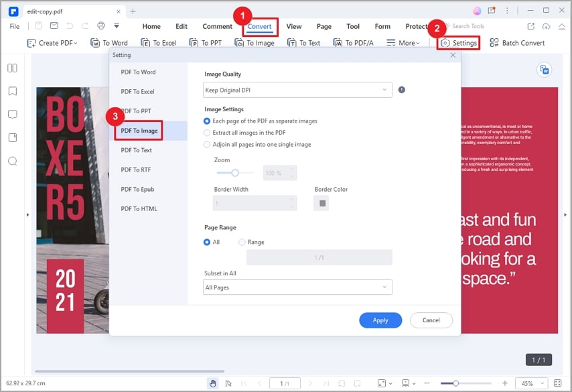Image resolution: width=572 pixels, height=392 pixels.
Task: Expand the More conversion options menu
Action: coord(403,43)
